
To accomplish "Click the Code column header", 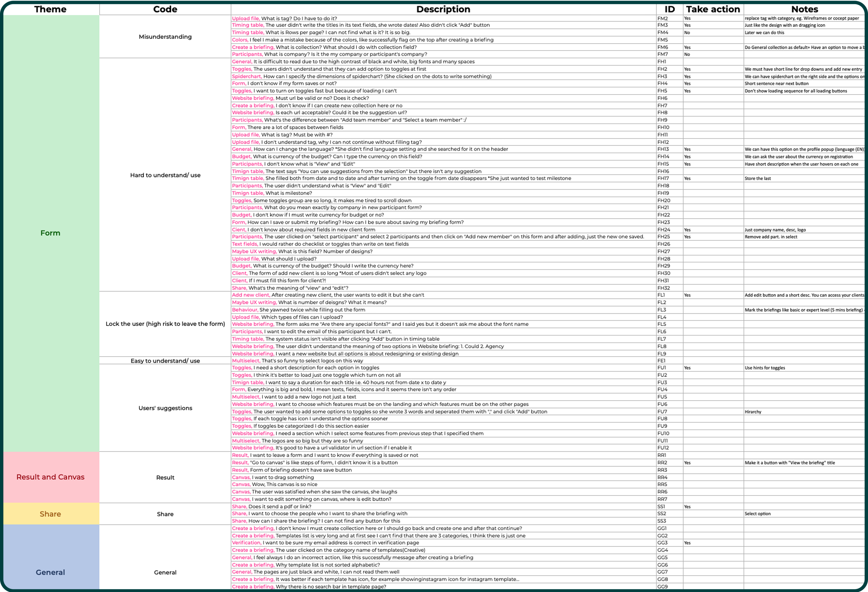I will (x=165, y=9).
